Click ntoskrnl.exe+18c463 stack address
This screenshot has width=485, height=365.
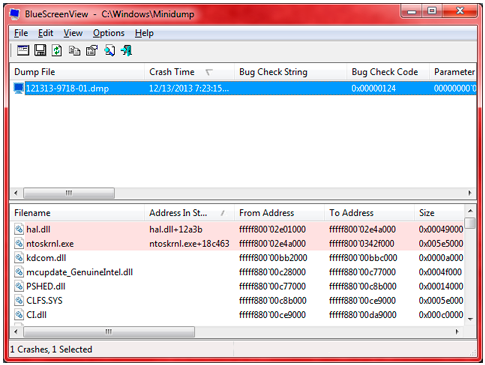point(189,244)
